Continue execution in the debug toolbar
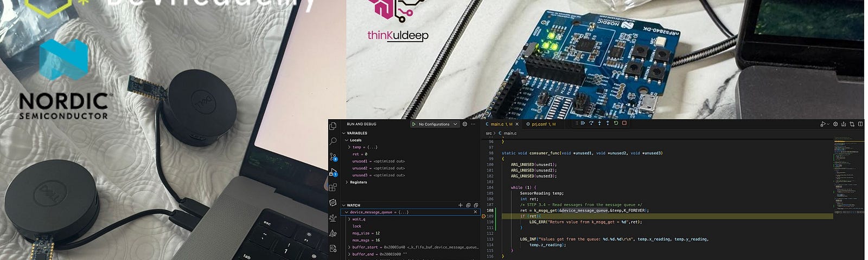The height and width of the screenshot is (260, 868). [583, 123]
